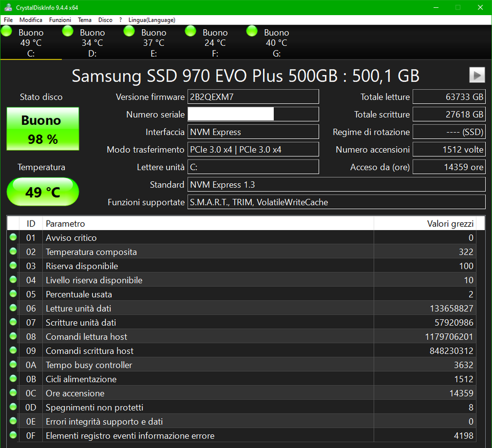Click the Lettere unità field
This screenshot has width=492, height=448.
(253, 167)
